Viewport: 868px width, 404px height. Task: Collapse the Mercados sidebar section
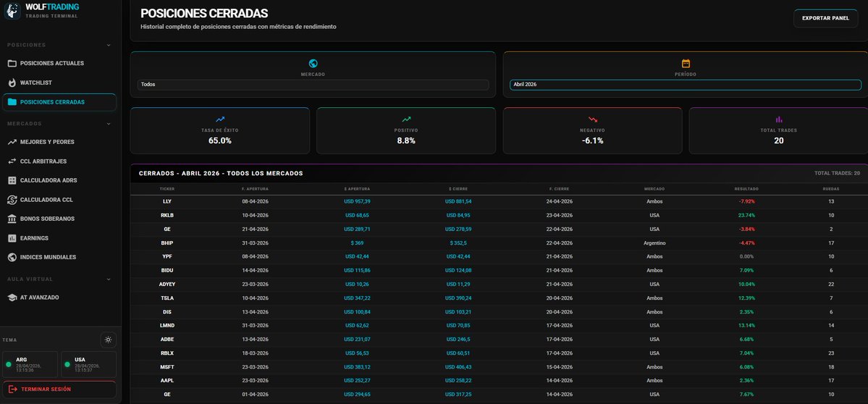click(x=109, y=124)
